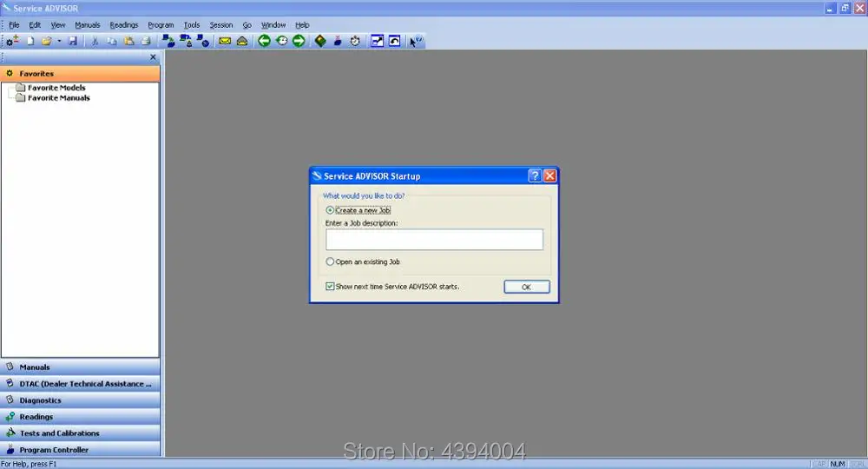Close the left navigation pane

(x=154, y=57)
